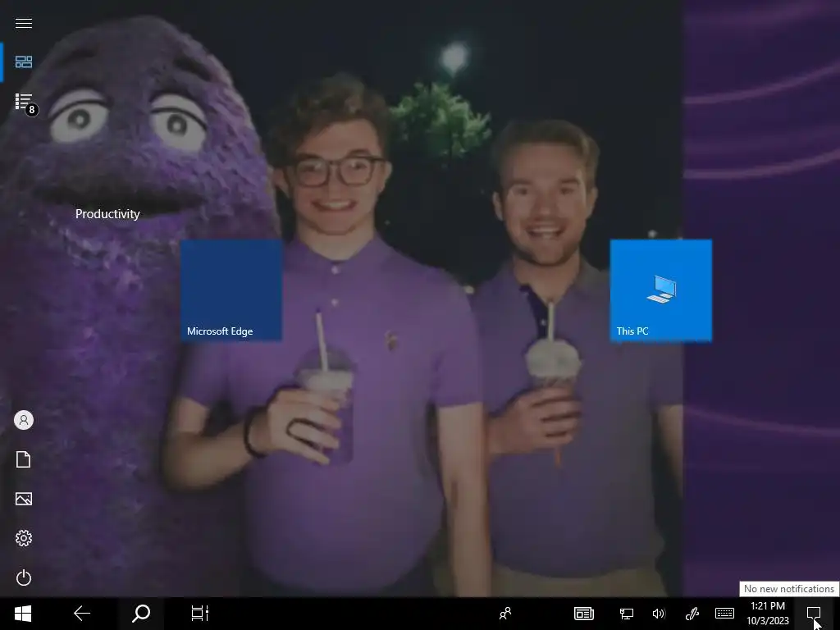Expand the Start hamburger menu

point(24,23)
